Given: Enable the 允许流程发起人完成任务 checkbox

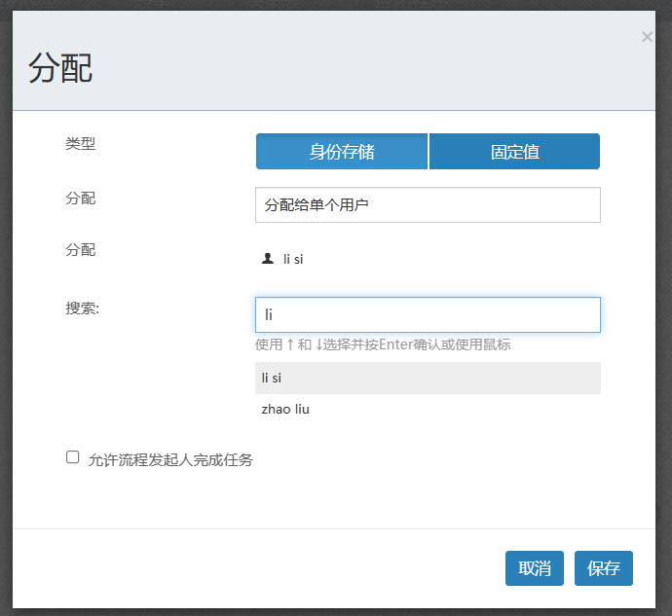Looking at the screenshot, I should point(73,457).
